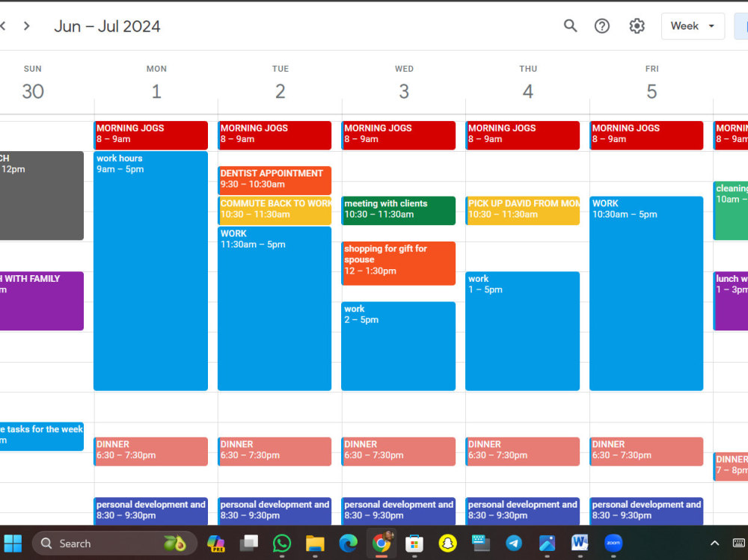
Task: Select Friday 5 date header
Action: 652,90
